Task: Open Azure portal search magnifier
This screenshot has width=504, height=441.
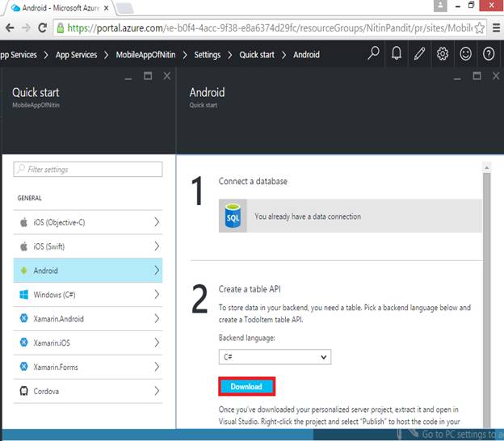Action: tap(373, 53)
